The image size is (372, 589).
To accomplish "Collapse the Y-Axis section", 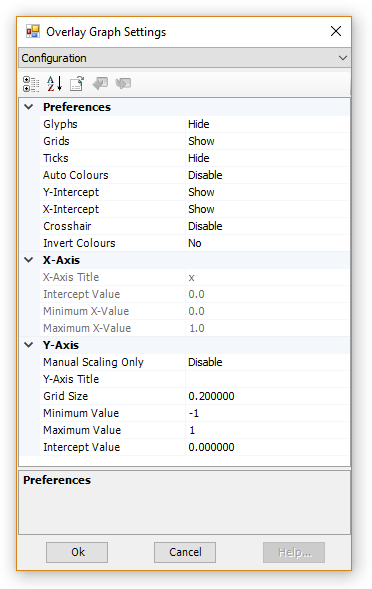I will 29,345.
